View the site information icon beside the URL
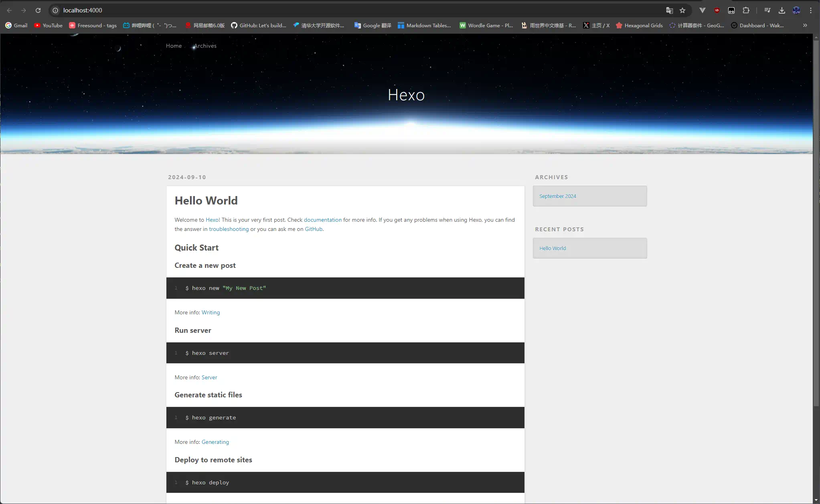Screen dimensions: 820x504 55,10
